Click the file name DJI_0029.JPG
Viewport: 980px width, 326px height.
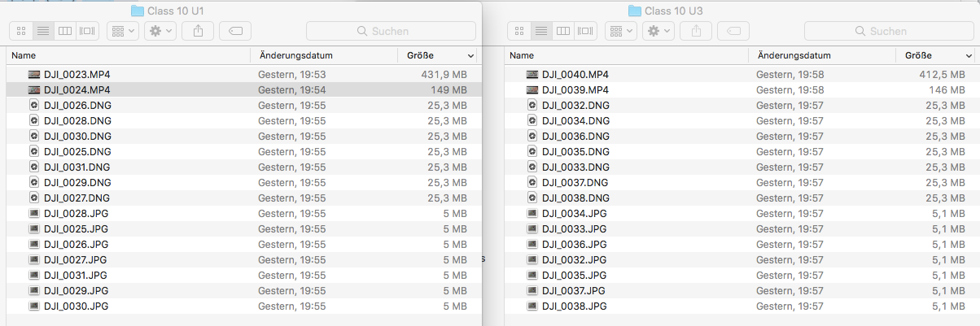click(77, 290)
